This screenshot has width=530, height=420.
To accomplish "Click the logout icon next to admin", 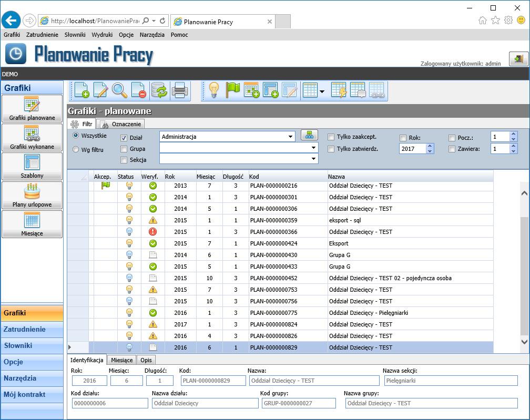I will [x=518, y=59].
